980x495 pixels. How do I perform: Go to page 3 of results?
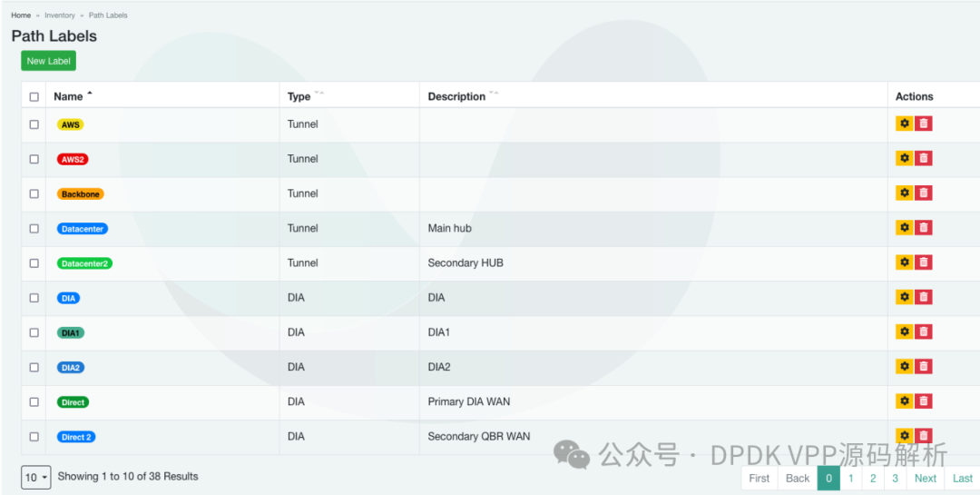[895, 478]
